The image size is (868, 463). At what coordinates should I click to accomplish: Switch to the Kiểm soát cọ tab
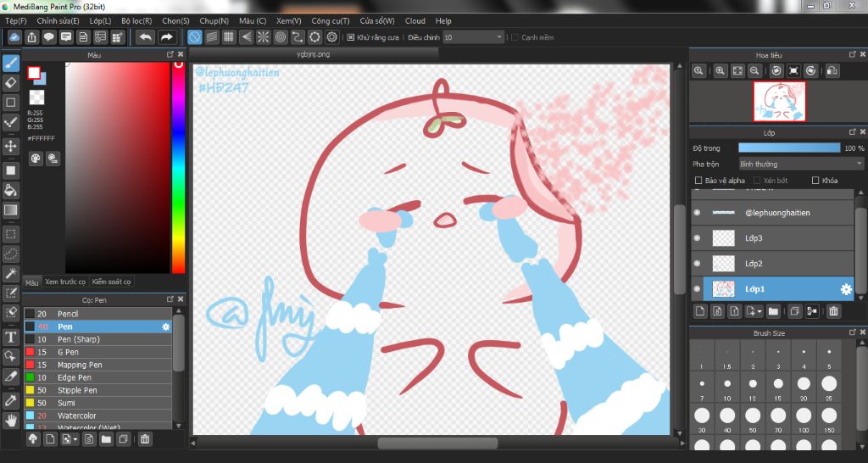pos(112,282)
